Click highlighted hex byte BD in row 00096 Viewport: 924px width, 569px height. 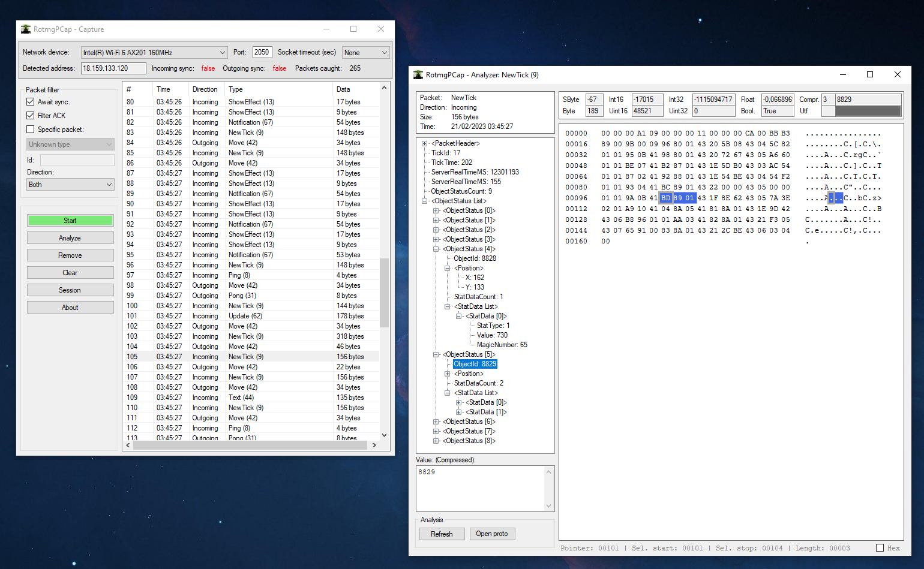point(665,198)
